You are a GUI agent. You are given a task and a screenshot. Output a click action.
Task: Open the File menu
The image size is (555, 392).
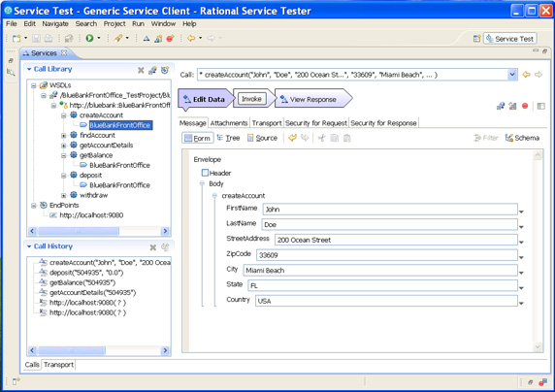click(x=11, y=23)
